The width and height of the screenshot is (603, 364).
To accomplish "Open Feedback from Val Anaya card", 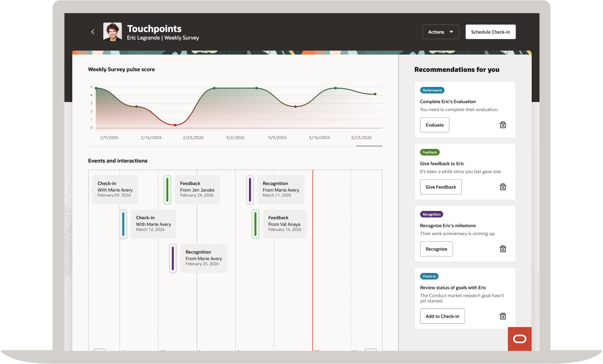I will click(x=284, y=224).
